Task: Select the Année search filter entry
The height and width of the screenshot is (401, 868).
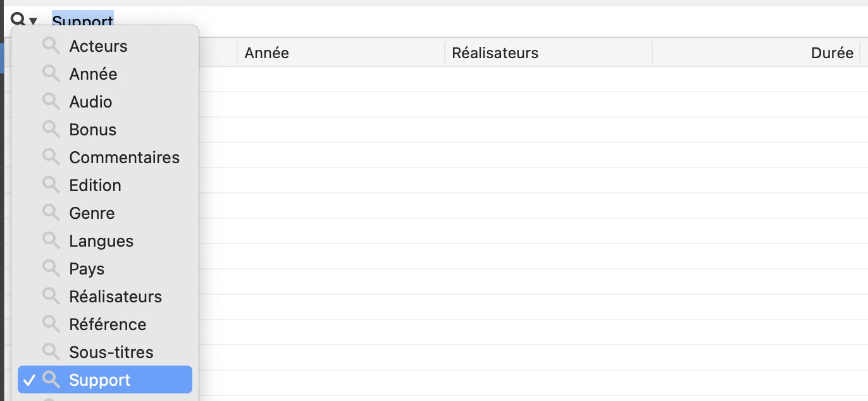Action: [93, 74]
